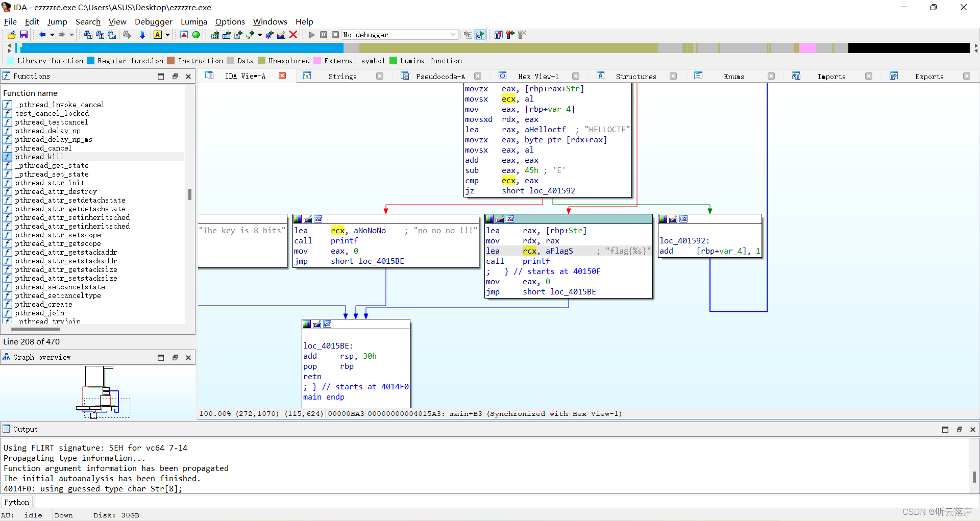The image size is (980, 521).
Task: Click the search immediate value binoculars icon
Action: pos(112,35)
